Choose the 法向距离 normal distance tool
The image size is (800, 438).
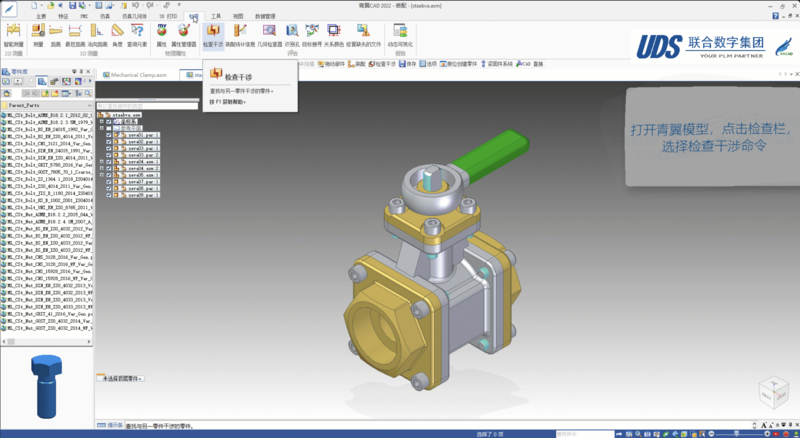pos(97,35)
